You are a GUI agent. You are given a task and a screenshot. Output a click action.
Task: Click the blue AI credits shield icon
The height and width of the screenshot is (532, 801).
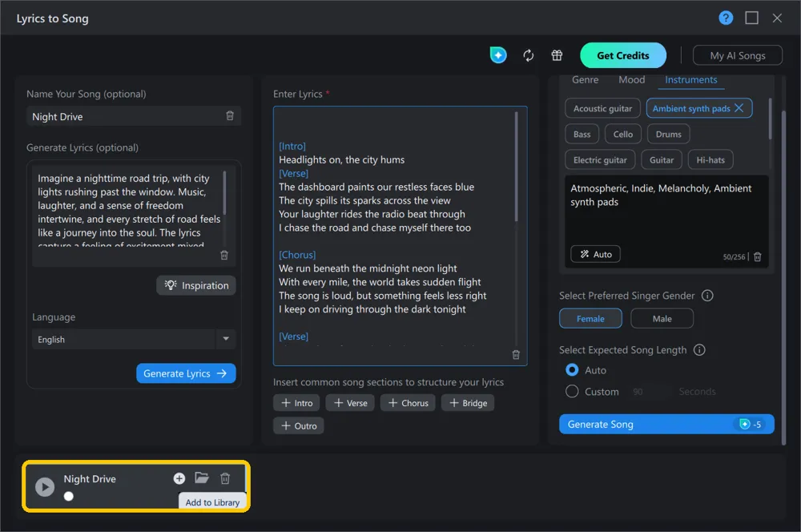click(498, 54)
